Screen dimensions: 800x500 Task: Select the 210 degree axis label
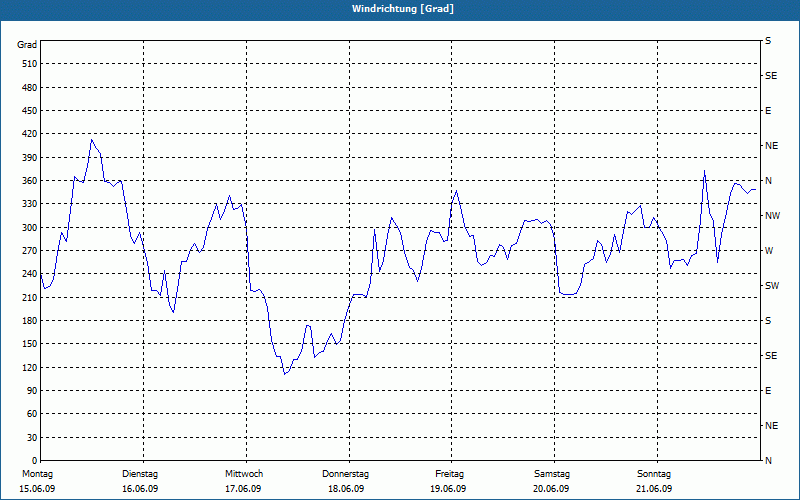(29, 297)
